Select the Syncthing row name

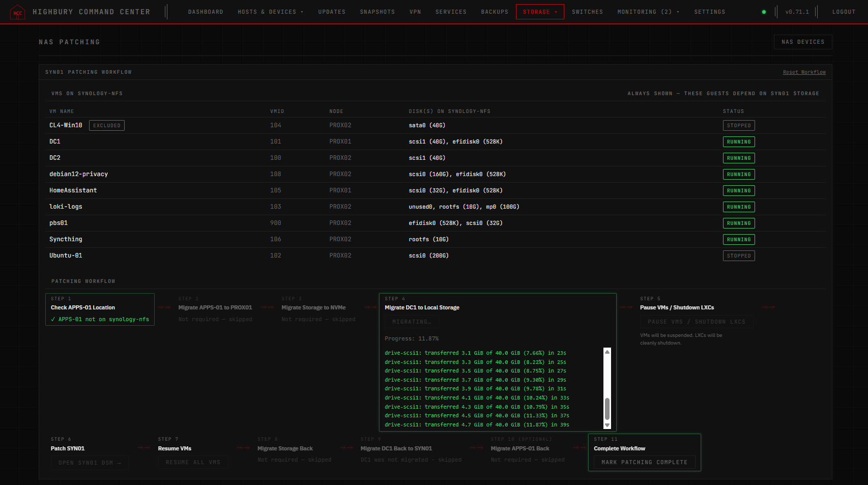point(66,239)
